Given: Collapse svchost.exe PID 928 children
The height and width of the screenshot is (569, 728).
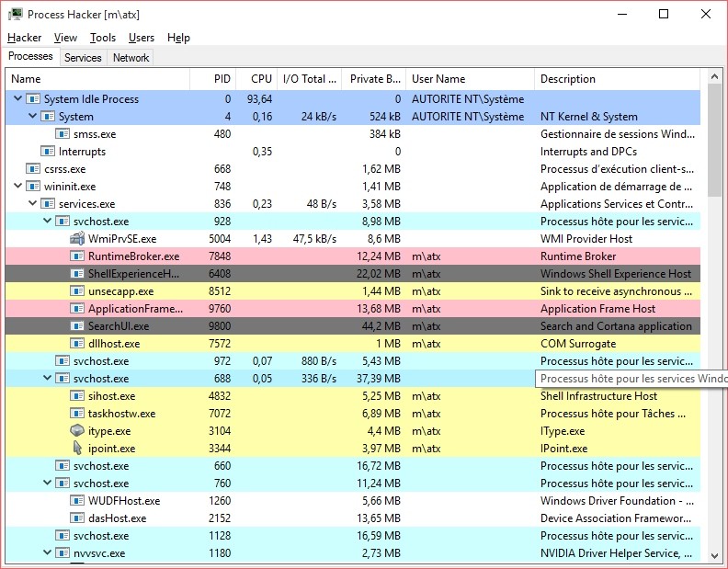Looking at the screenshot, I should [x=48, y=221].
